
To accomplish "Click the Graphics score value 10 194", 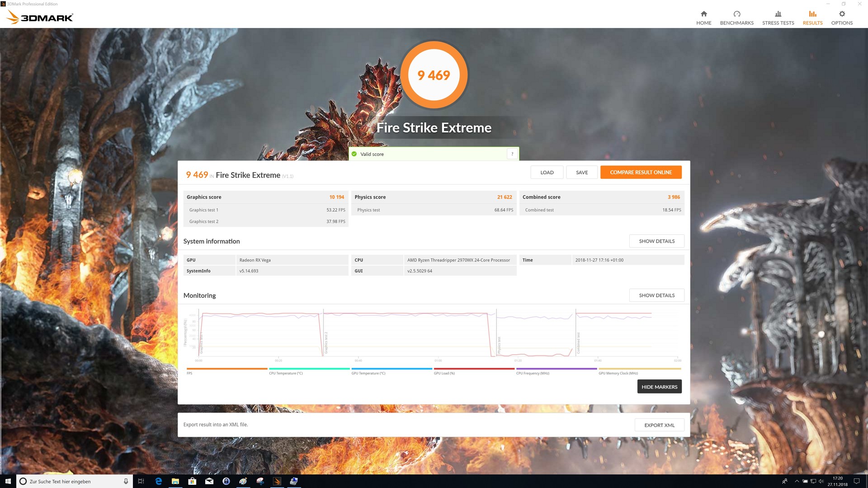I will click(x=336, y=197).
